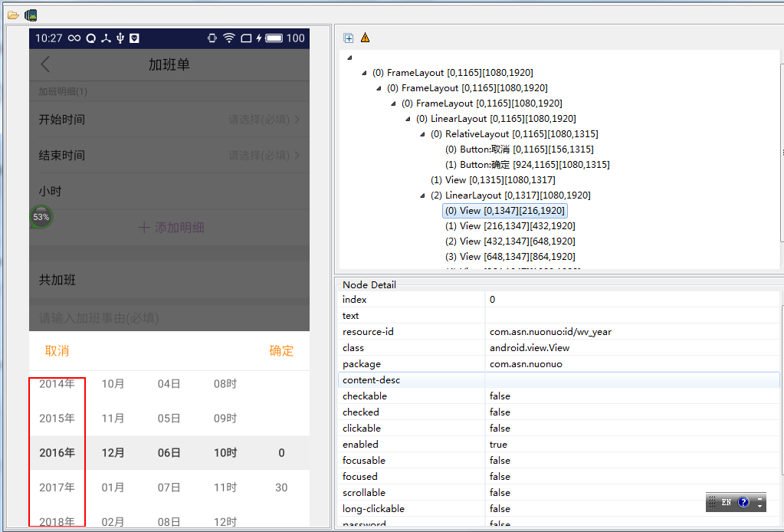
Task: Select Button:确定 tree node
Action: pyautogui.click(x=527, y=165)
